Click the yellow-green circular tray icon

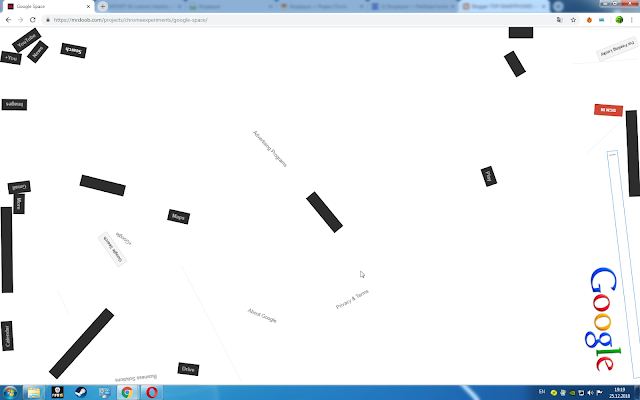pyautogui.click(x=554, y=393)
